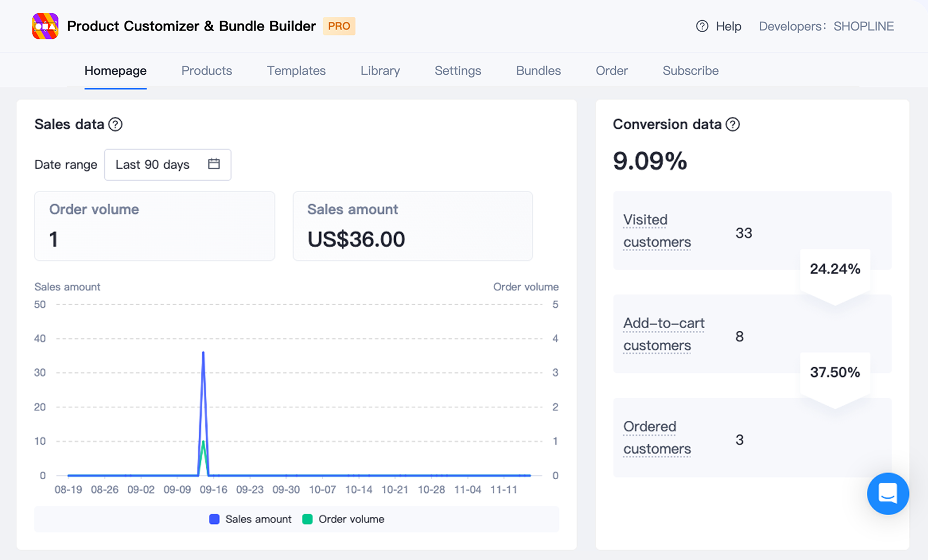Image resolution: width=928 pixels, height=560 pixels.
Task: Toggle Sales amount series in chart legend
Action: tap(251, 519)
